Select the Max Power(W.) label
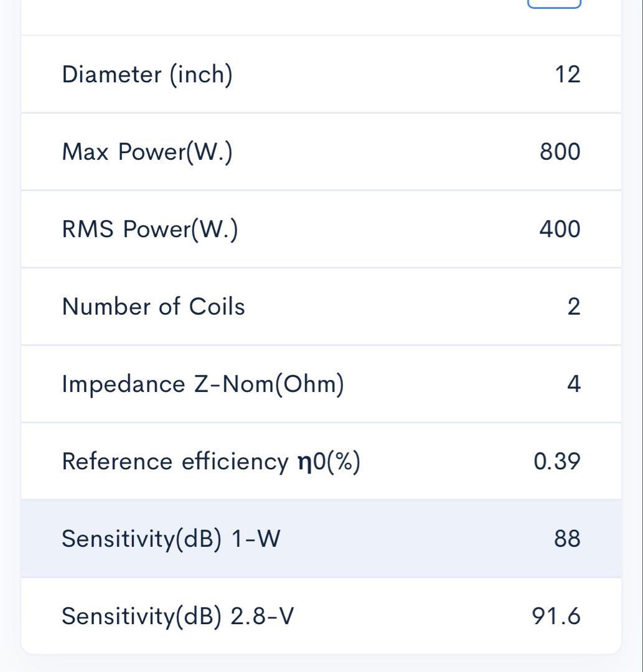Viewport: 643px width, 672px height. click(x=147, y=152)
